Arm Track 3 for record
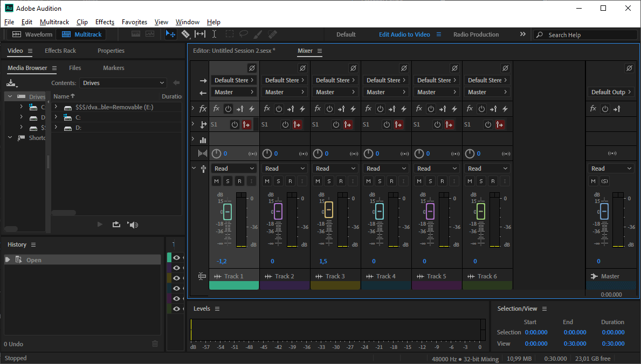 tap(341, 181)
